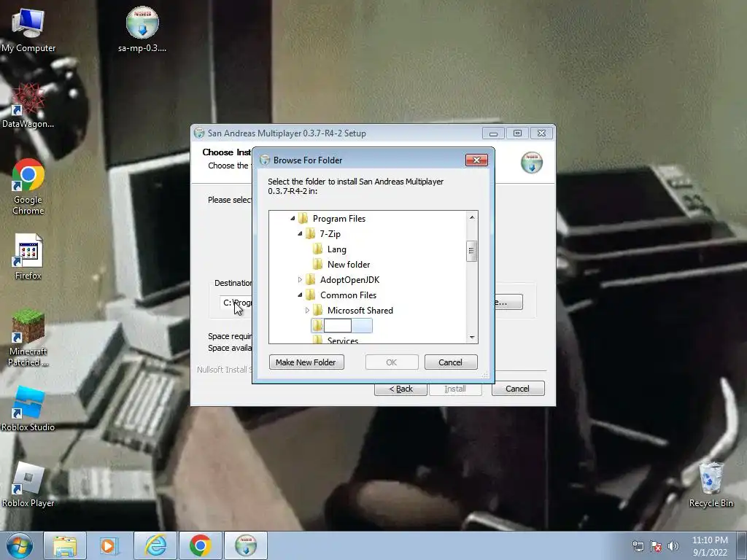Select the 7-Zip folder icon

(310, 234)
